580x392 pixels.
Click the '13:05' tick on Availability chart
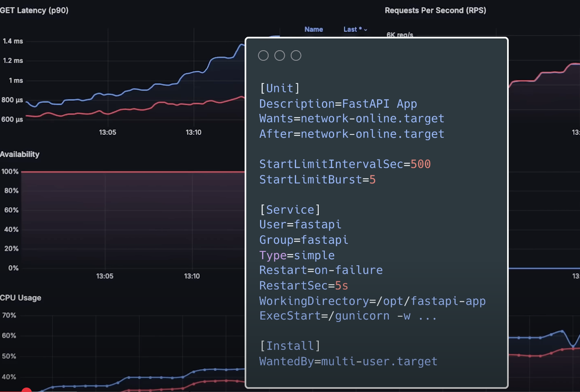point(104,276)
